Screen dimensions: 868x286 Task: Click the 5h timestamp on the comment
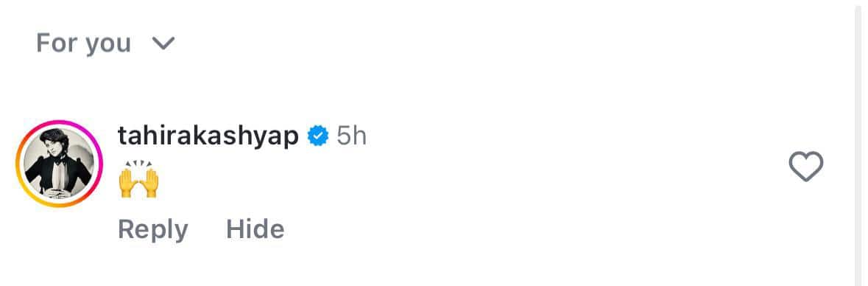click(351, 136)
